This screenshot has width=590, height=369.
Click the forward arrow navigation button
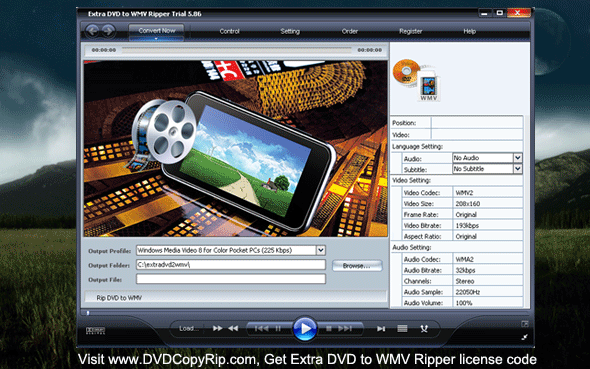[108, 30]
